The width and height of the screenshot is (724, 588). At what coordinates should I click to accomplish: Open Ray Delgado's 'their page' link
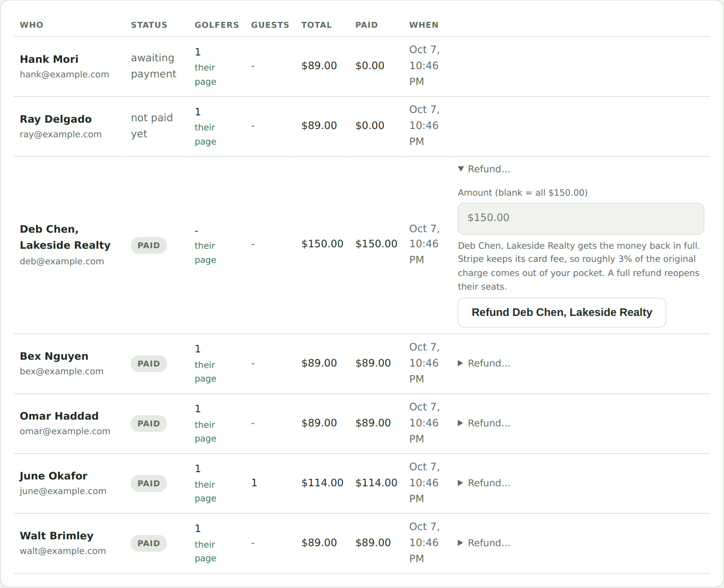pos(205,134)
